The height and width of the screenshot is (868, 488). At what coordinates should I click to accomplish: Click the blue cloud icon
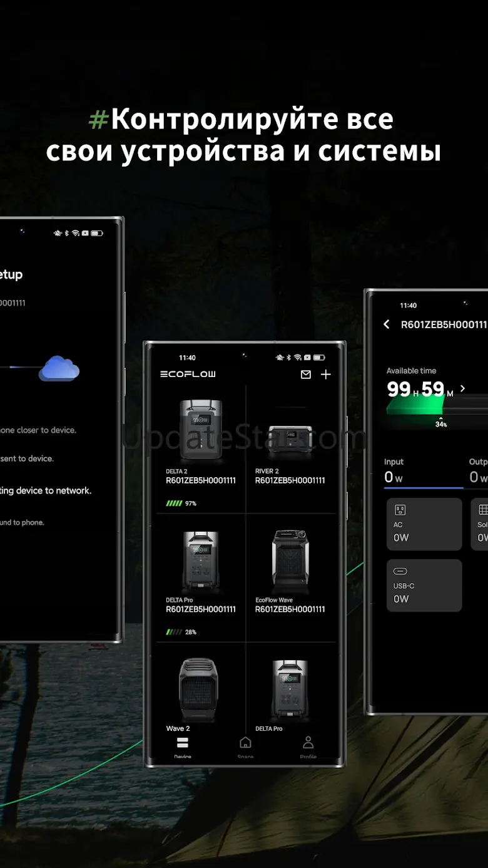point(59,368)
